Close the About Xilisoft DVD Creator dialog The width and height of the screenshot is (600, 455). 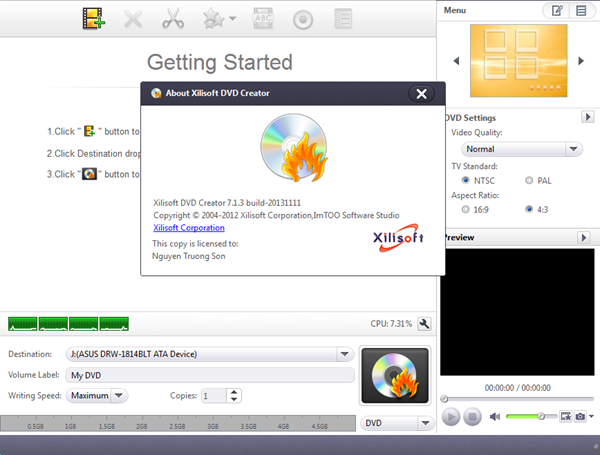pos(421,94)
